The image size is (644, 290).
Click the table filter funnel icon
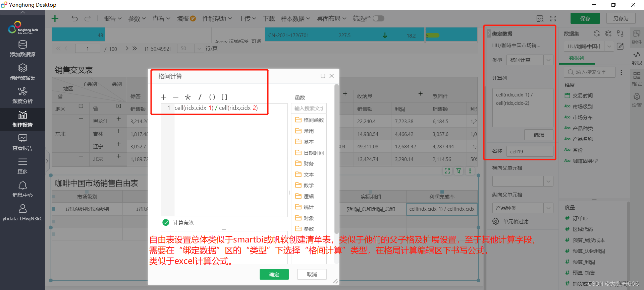pyautogui.click(x=459, y=171)
